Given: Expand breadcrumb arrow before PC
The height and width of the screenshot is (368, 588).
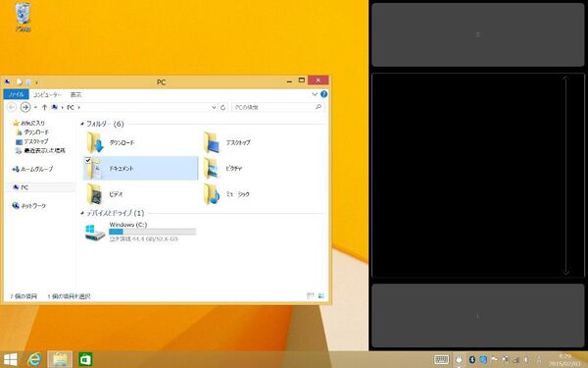Looking at the screenshot, I should [x=63, y=107].
